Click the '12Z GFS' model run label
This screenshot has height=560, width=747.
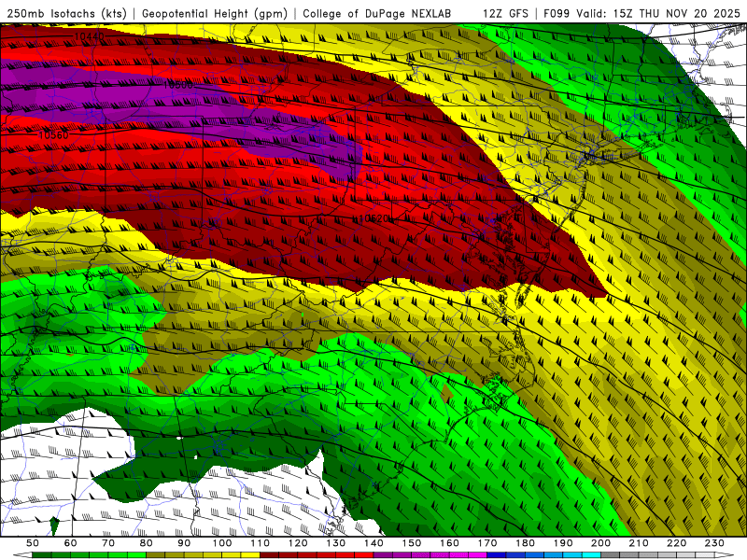point(505,13)
